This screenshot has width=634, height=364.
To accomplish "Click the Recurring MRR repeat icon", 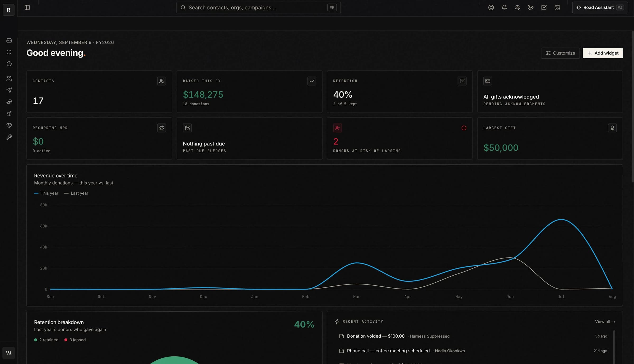I will point(161,128).
